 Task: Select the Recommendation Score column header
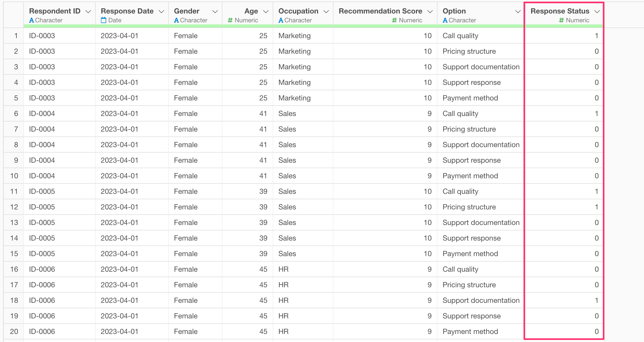[x=380, y=11]
